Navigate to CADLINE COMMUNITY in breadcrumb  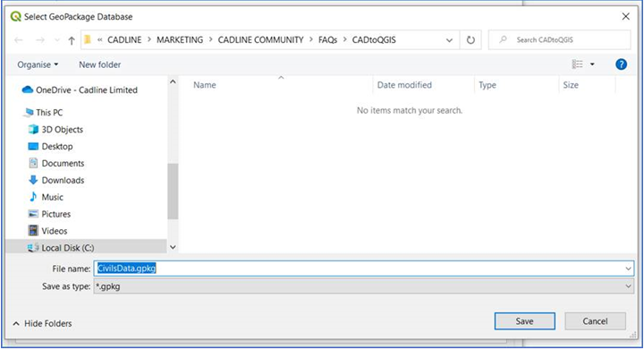coord(261,40)
